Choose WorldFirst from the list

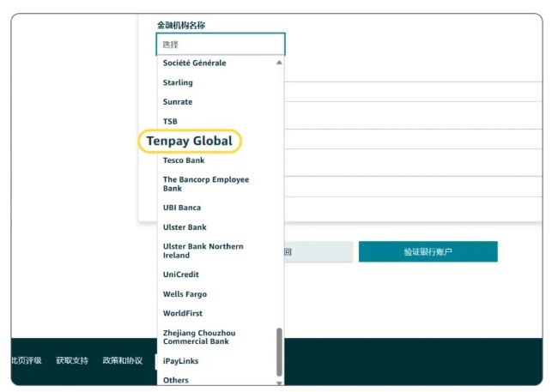(183, 313)
